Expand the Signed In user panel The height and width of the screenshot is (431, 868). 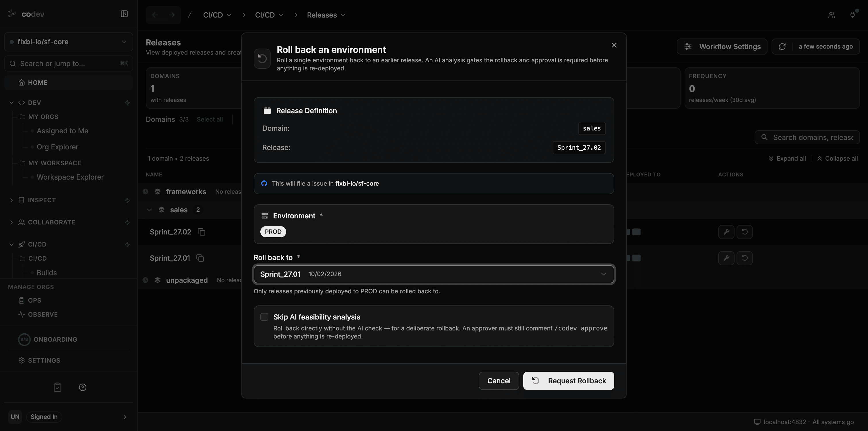pos(125,417)
